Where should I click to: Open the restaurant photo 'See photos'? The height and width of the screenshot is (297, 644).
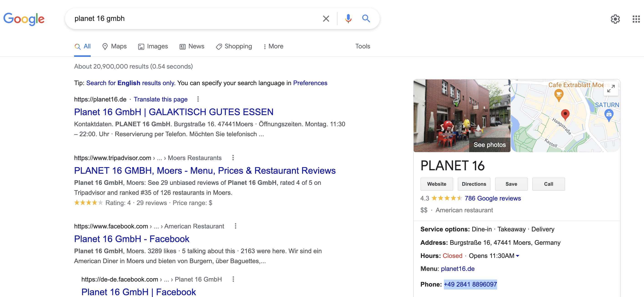[x=462, y=116]
